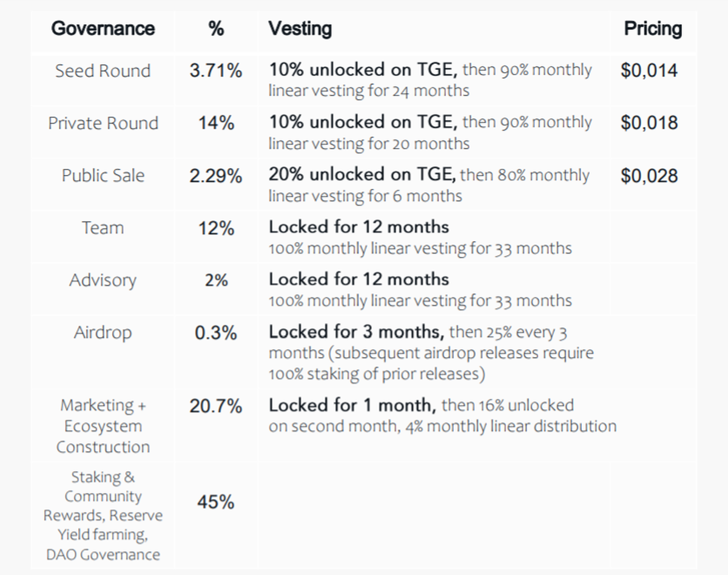The width and height of the screenshot is (728, 575).
Task: Select the Private Round row label
Action: coord(103,123)
